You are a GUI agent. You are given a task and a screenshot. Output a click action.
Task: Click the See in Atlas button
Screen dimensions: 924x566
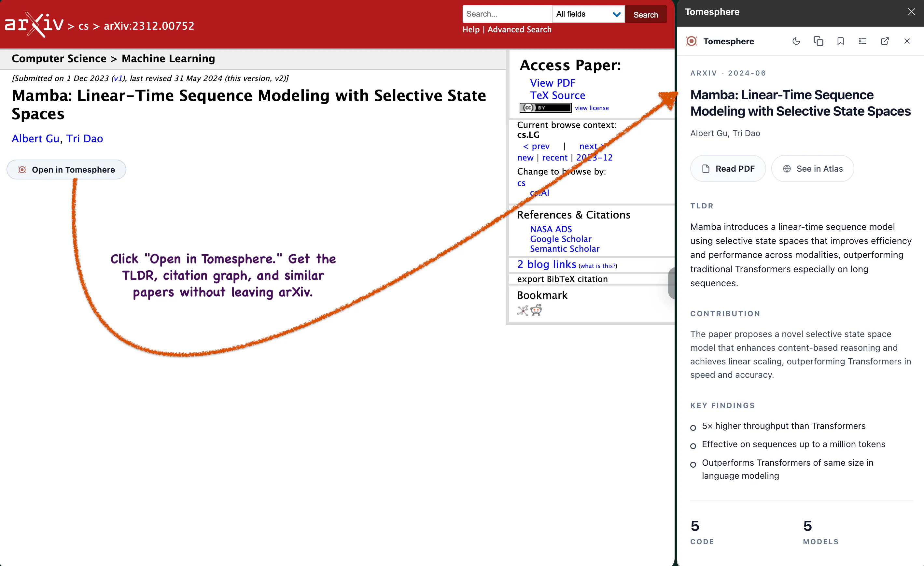(813, 169)
